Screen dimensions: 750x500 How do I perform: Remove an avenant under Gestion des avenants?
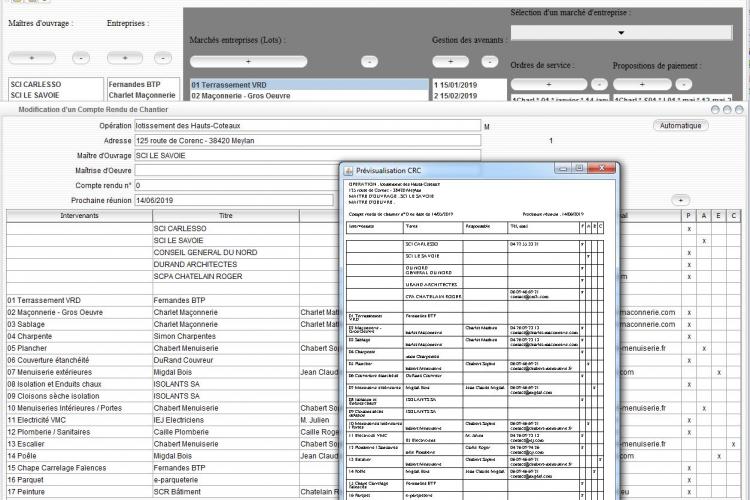(x=489, y=62)
